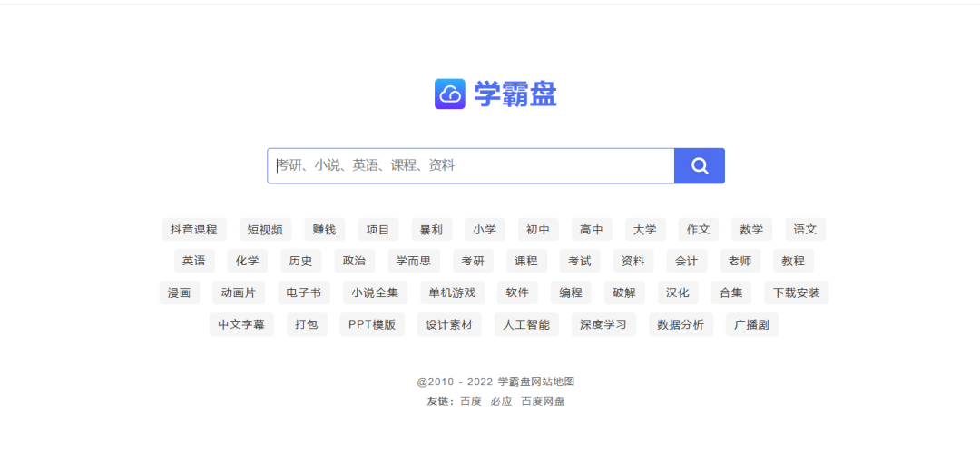Choose the 资料 tag

[633, 261]
